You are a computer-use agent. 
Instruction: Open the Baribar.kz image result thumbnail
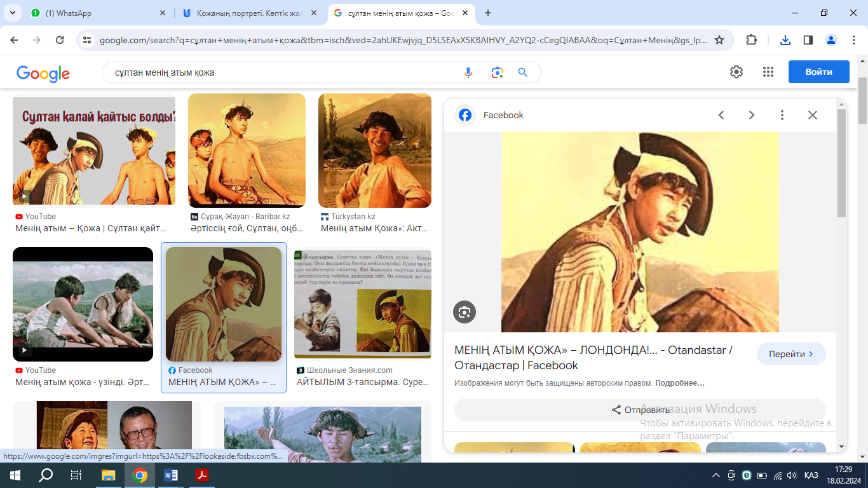(247, 151)
